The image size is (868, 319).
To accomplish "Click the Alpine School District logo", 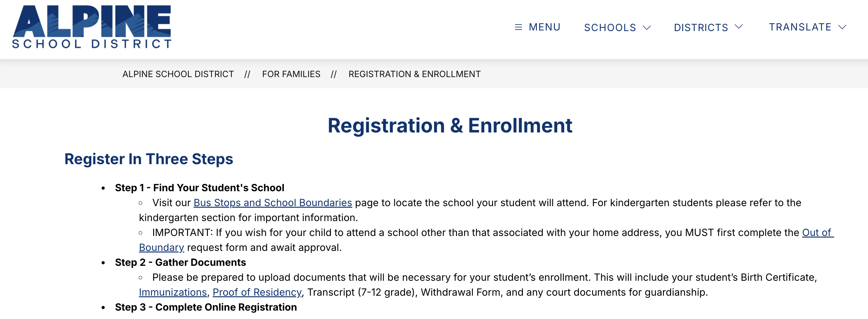I will pos(92,27).
